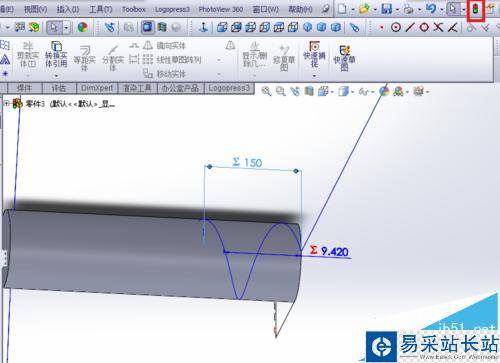Click the View Orientation cube icon
Image resolution: width=500 pixels, height=363 pixels.
[323, 91]
